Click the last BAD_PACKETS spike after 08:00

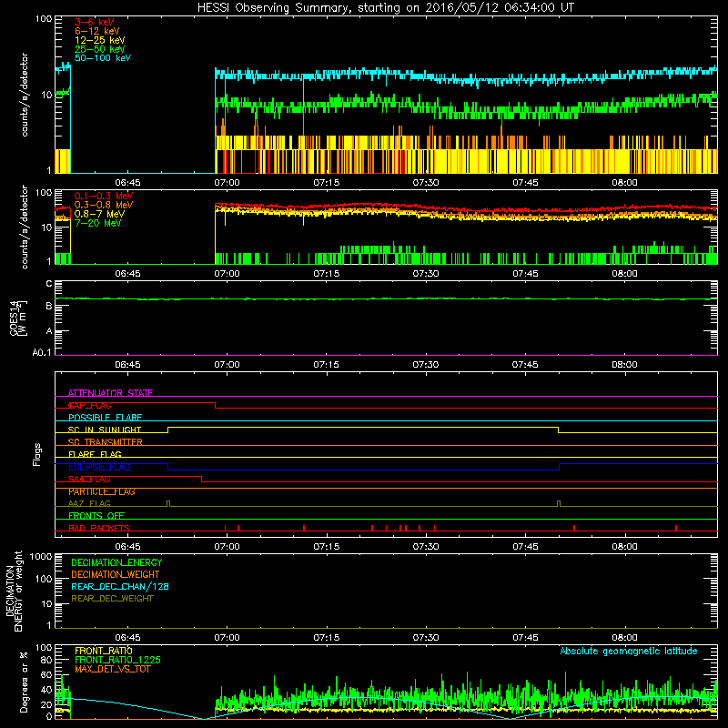pyautogui.click(x=676, y=528)
